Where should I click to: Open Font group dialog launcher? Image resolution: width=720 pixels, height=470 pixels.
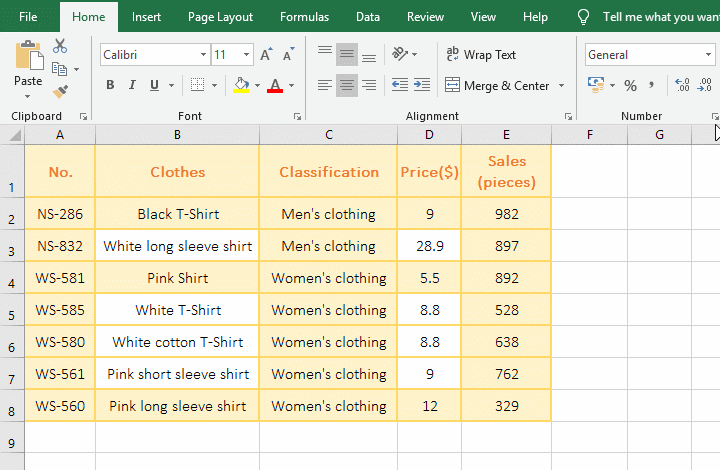tap(297, 117)
